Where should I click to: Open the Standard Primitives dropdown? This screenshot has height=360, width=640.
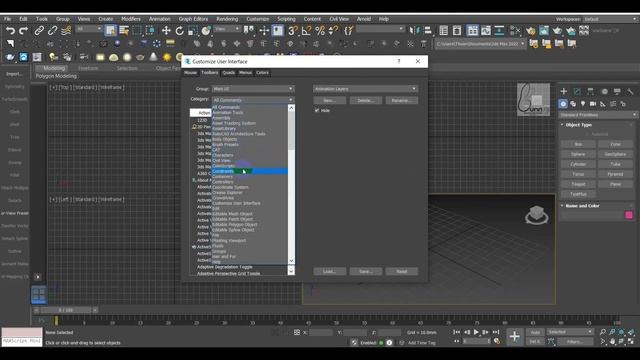coord(598,115)
